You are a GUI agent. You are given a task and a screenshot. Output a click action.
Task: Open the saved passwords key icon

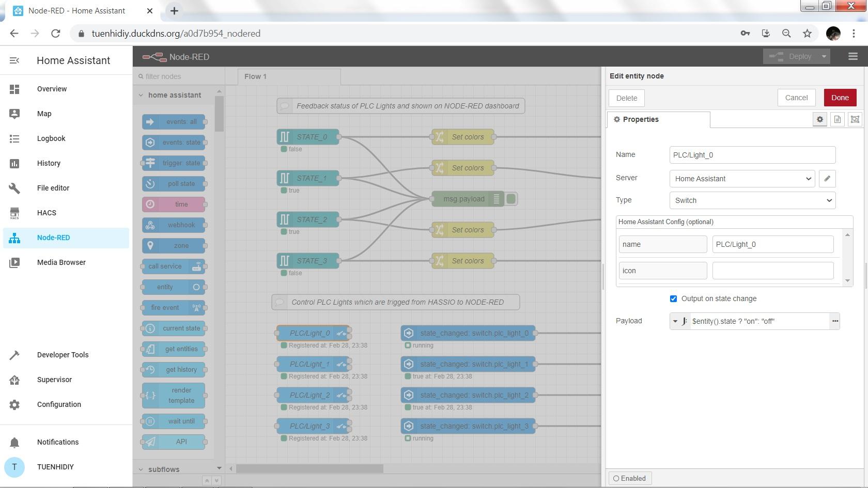point(745,34)
